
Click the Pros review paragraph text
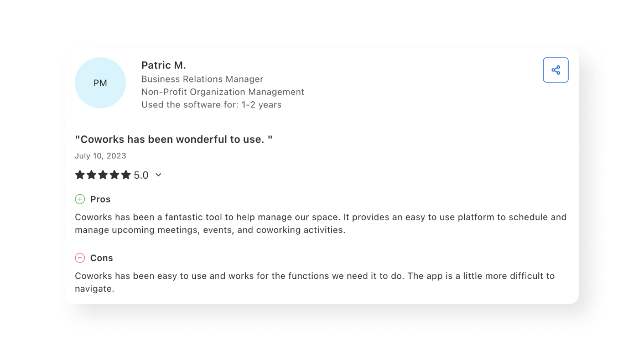pos(320,224)
